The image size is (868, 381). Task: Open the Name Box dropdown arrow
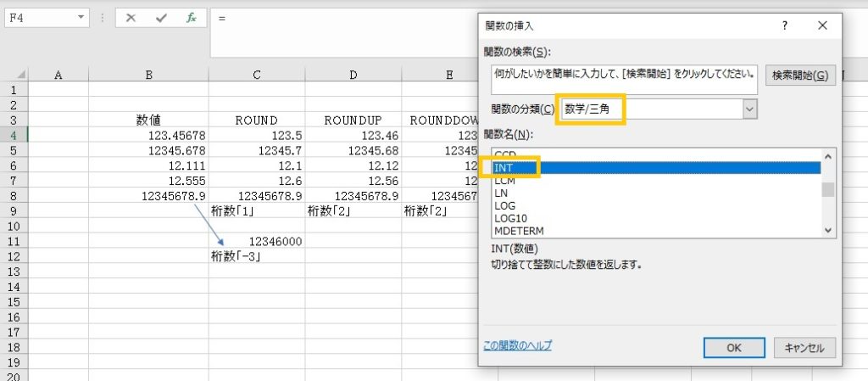(81, 17)
